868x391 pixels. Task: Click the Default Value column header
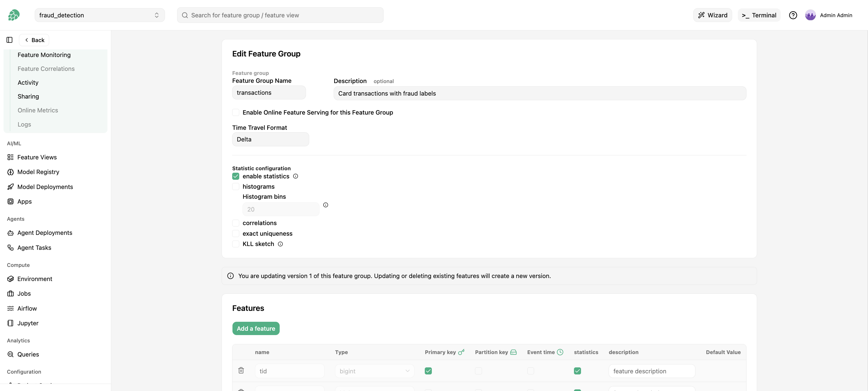pyautogui.click(x=723, y=352)
